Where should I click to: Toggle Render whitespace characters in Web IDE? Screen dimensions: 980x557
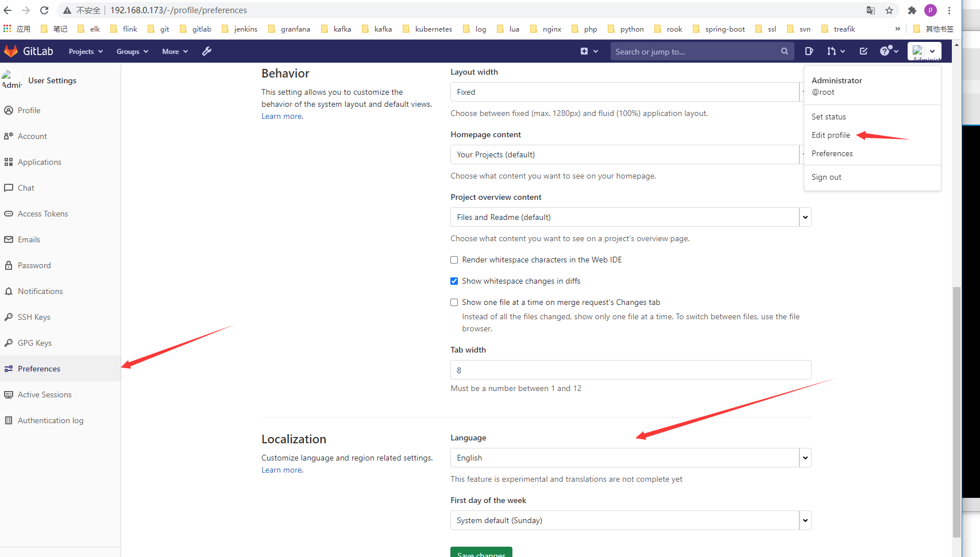(454, 260)
